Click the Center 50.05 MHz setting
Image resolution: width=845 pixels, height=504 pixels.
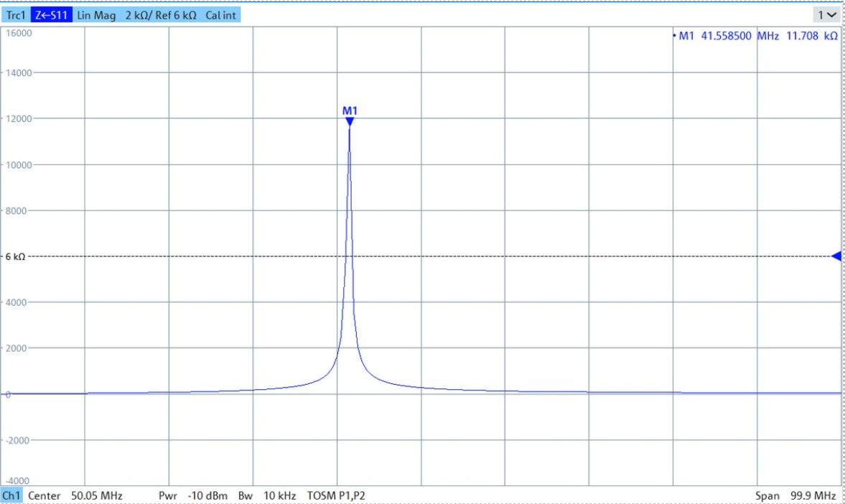(75, 495)
